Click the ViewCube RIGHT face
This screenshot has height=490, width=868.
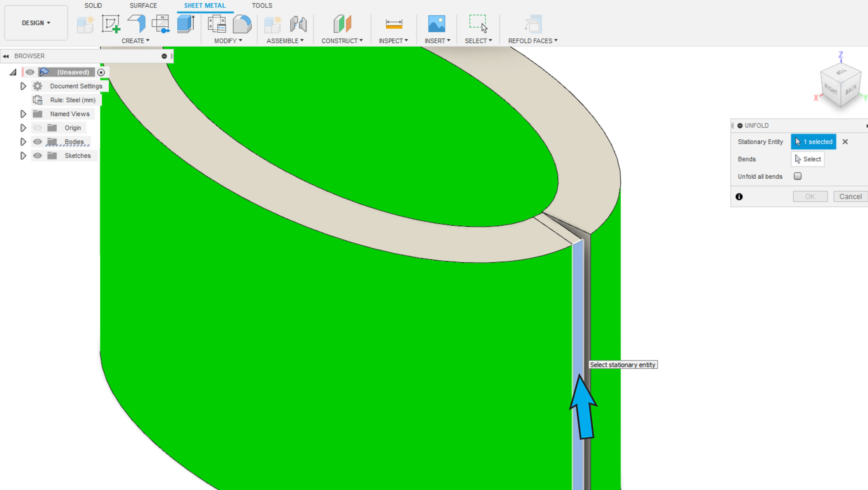(x=831, y=90)
